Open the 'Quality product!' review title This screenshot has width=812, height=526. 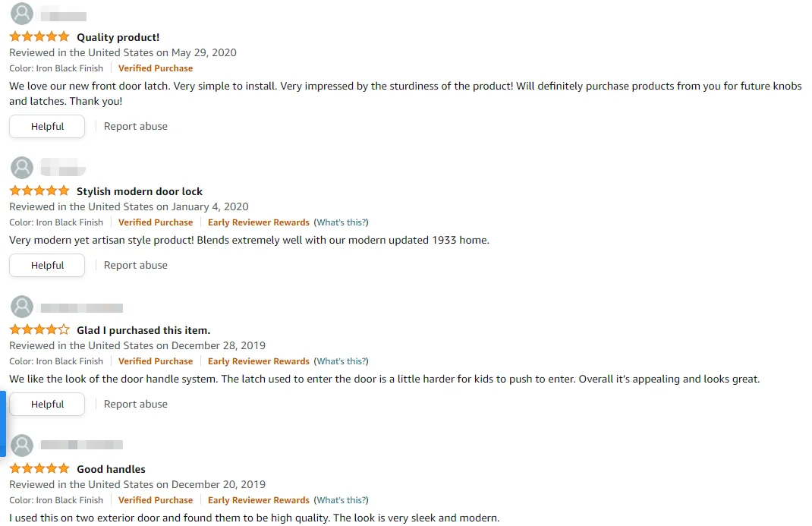point(118,37)
